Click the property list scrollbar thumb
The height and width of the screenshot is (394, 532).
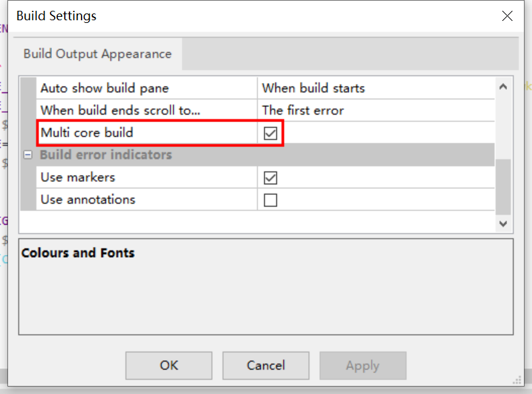(x=503, y=186)
